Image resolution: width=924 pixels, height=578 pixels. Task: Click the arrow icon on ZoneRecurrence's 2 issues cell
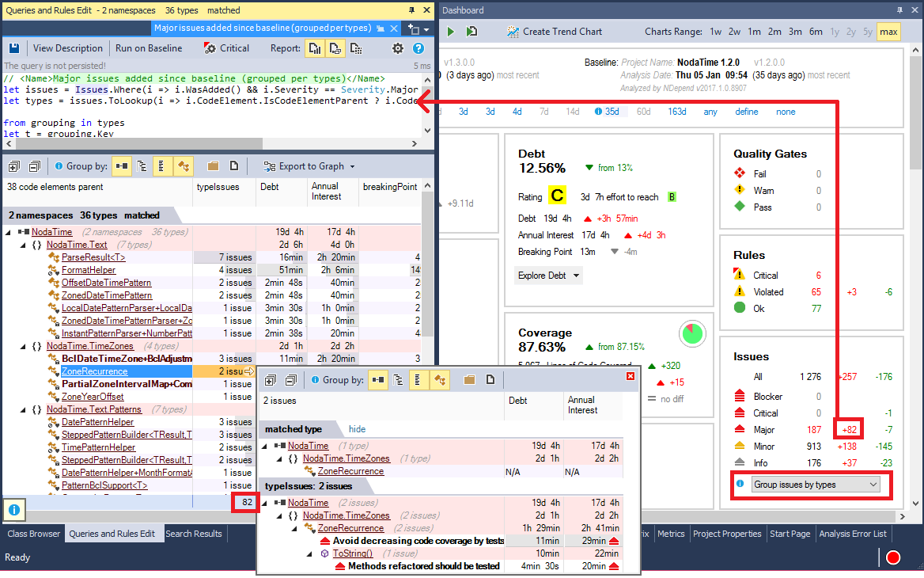[249, 371]
